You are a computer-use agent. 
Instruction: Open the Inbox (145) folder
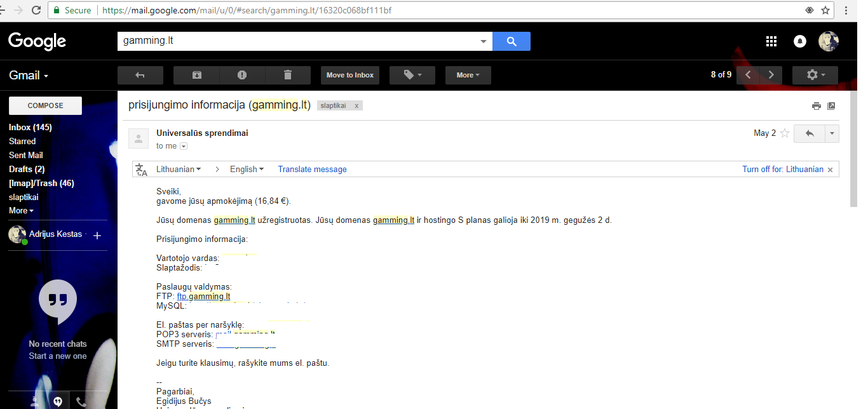pos(31,127)
